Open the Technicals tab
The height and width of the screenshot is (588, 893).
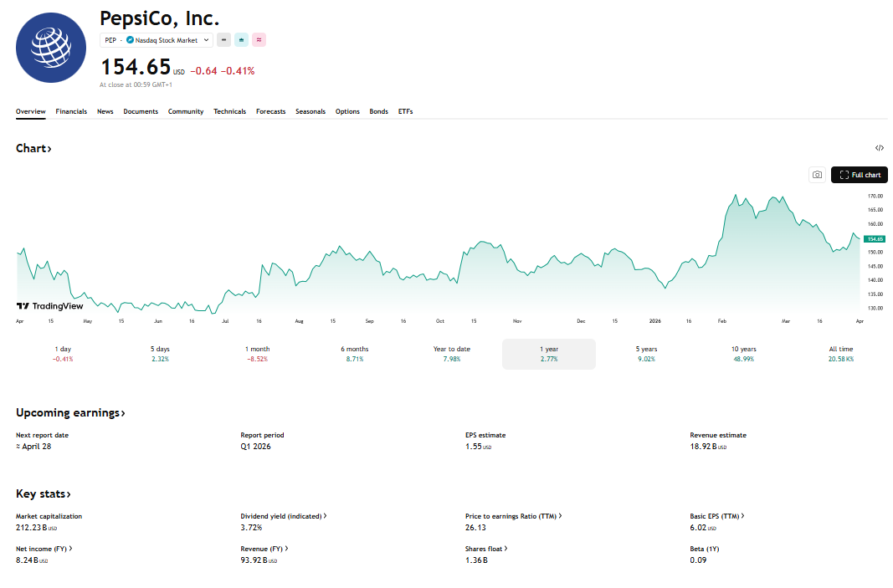click(x=229, y=111)
